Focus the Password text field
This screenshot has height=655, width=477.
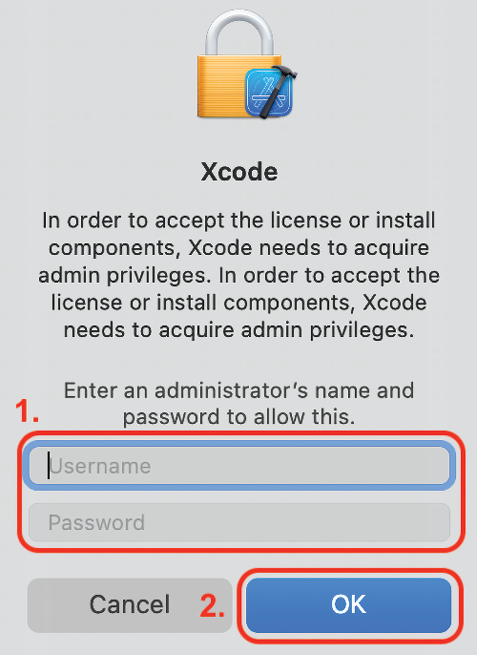pyautogui.click(x=239, y=522)
